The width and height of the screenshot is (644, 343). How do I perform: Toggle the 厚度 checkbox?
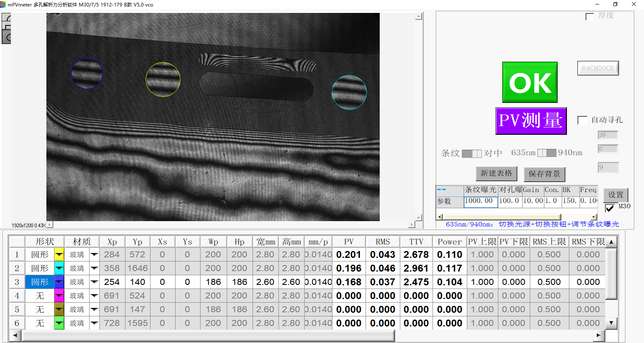click(x=590, y=17)
